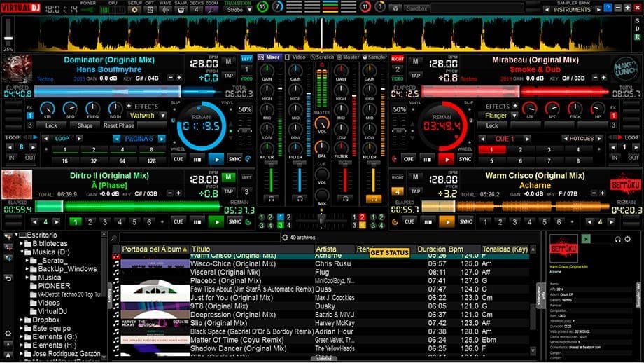
Task: Switch to the Video tab
Action: (x=296, y=57)
